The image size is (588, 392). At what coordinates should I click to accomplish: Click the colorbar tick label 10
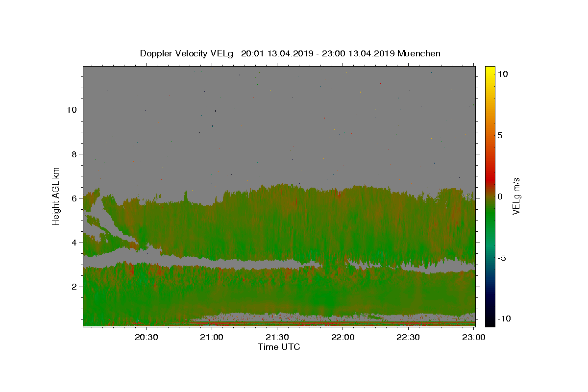point(502,73)
